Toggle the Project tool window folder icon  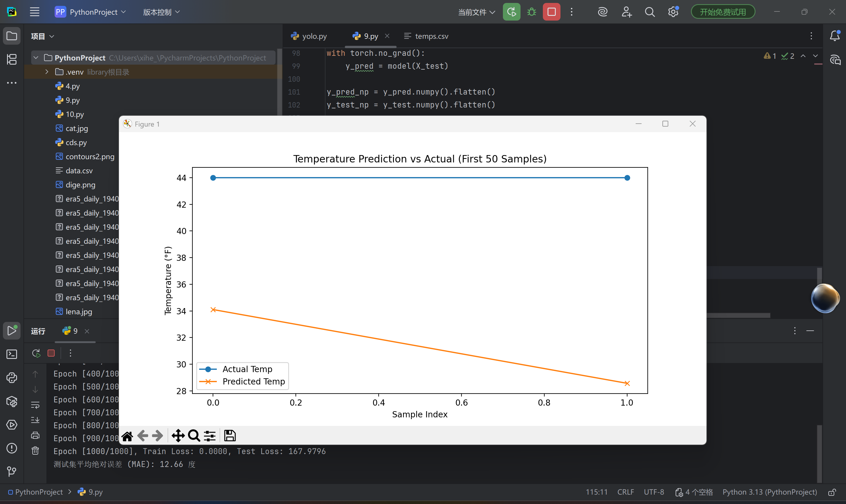(x=12, y=36)
